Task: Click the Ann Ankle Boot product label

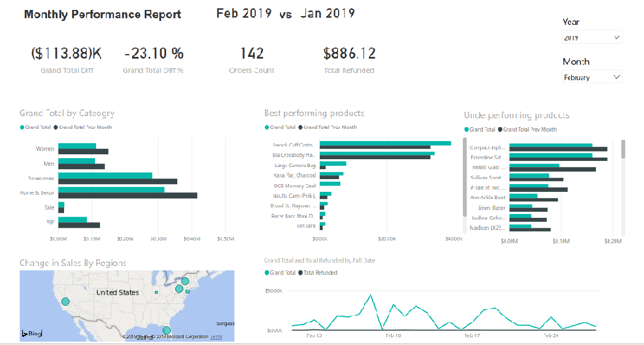Action: point(488,197)
